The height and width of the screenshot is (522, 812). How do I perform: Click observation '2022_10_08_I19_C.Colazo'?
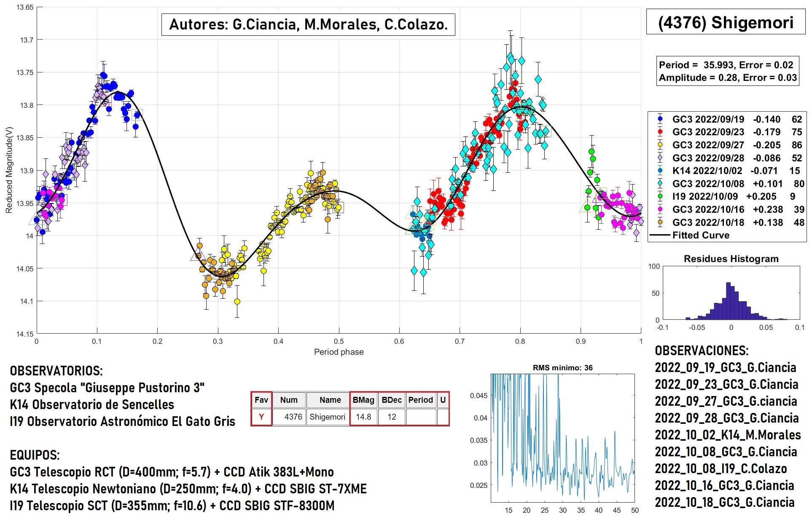(x=721, y=469)
